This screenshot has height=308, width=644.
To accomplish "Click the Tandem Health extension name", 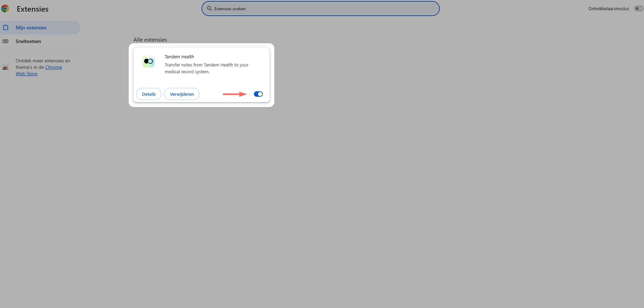I will click(179, 57).
